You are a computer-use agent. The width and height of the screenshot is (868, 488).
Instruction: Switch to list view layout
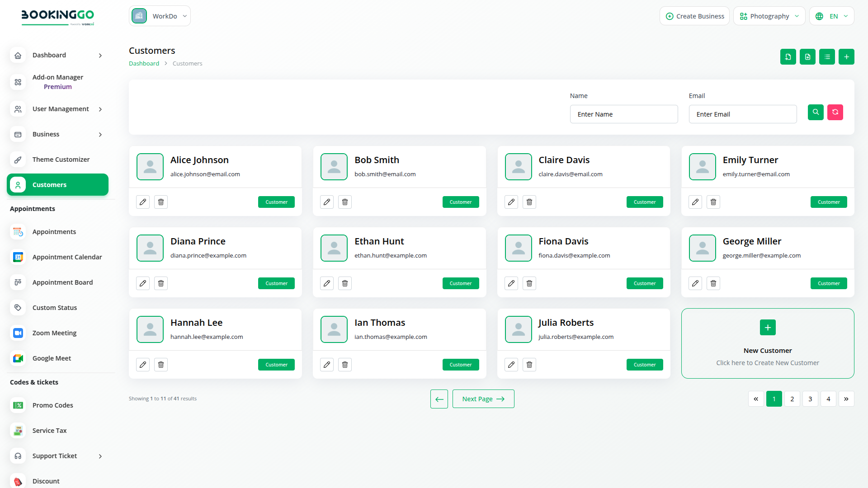pos(827,57)
